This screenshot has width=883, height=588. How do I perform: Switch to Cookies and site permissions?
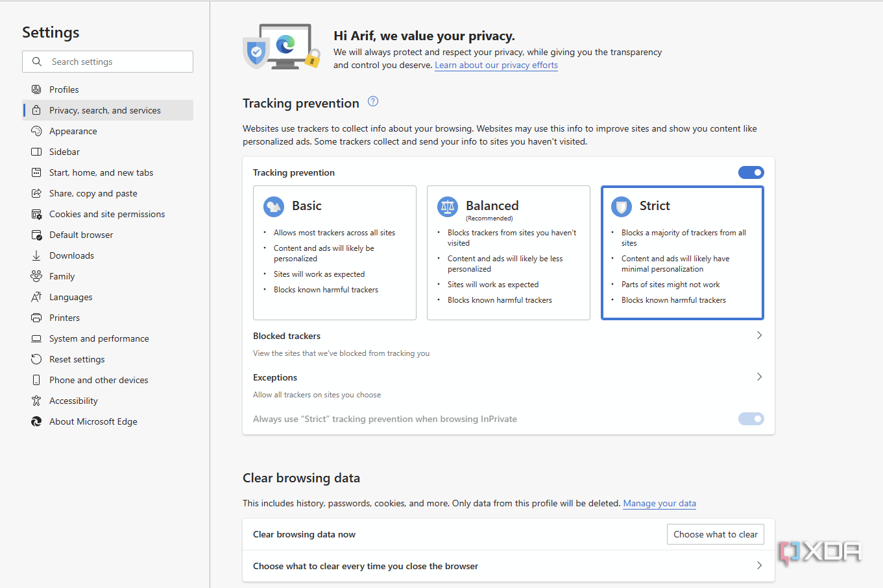coord(106,213)
